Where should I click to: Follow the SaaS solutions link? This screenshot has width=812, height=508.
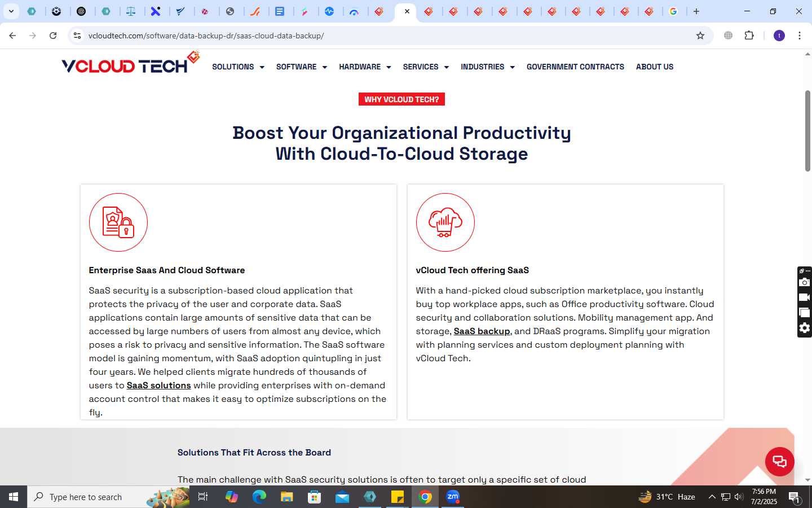[159, 386]
